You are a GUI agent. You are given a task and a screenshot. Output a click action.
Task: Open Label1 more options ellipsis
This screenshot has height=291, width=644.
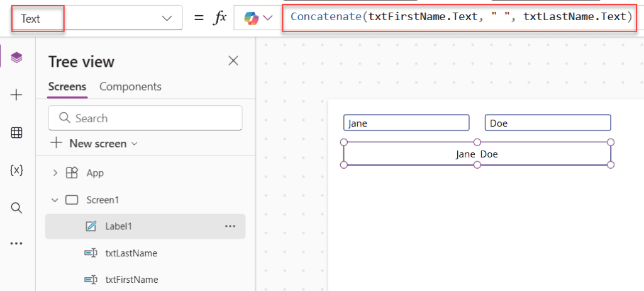230,226
